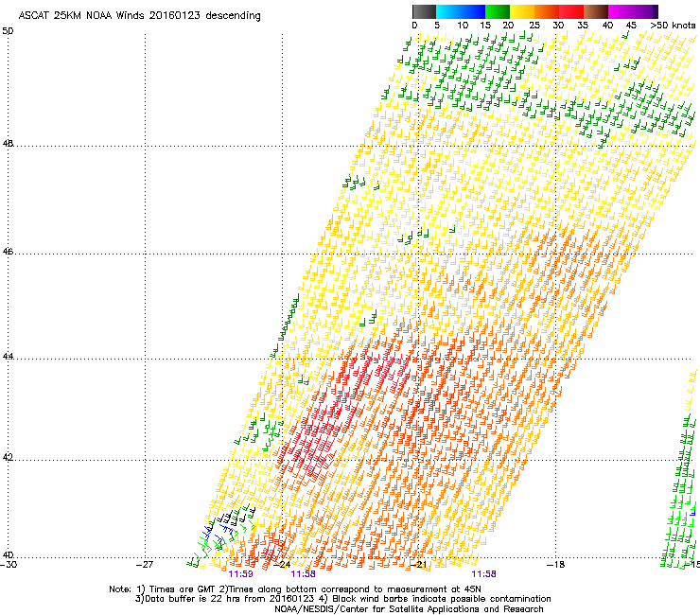Click the legend value '25'
The width and height of the screenshot is (700, 615).
point(534,26)
